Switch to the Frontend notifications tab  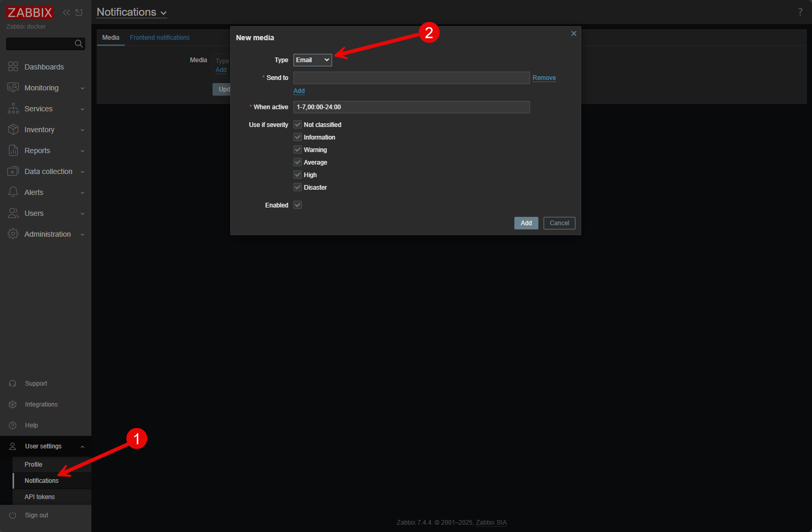pos(159,37)
